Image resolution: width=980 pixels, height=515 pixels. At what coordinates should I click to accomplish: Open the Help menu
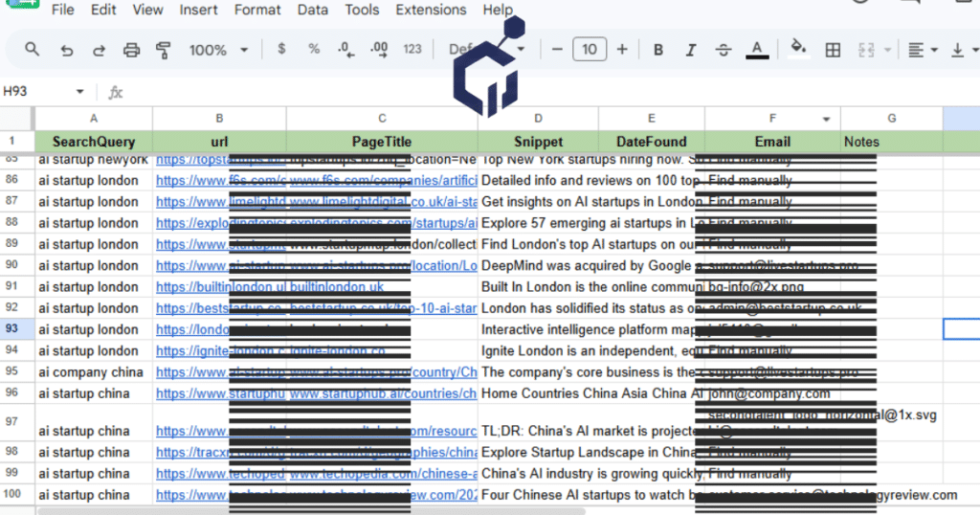(498, 10)
